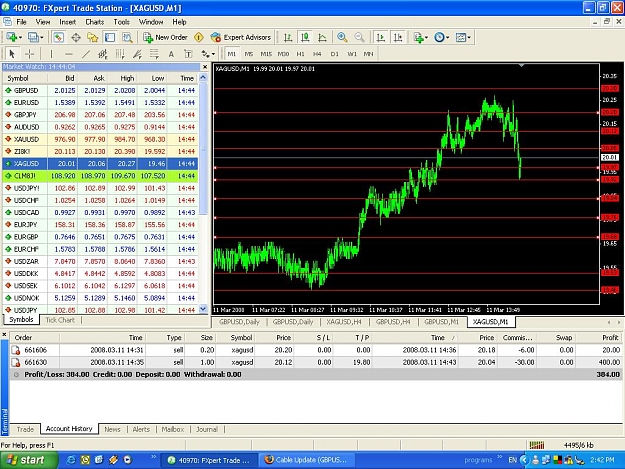Zoom in on the chart
625x469 pixels.
[x=342, y=37]
